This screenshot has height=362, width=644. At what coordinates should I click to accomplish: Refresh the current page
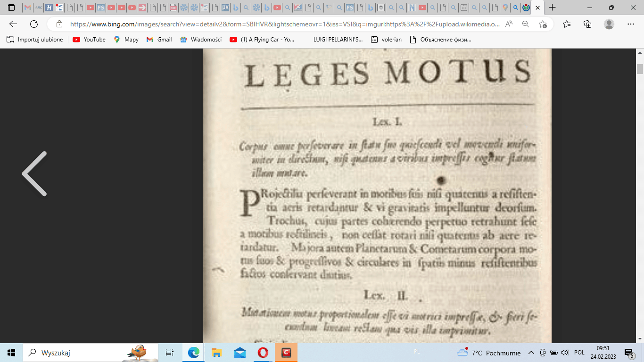pos(34,24)
